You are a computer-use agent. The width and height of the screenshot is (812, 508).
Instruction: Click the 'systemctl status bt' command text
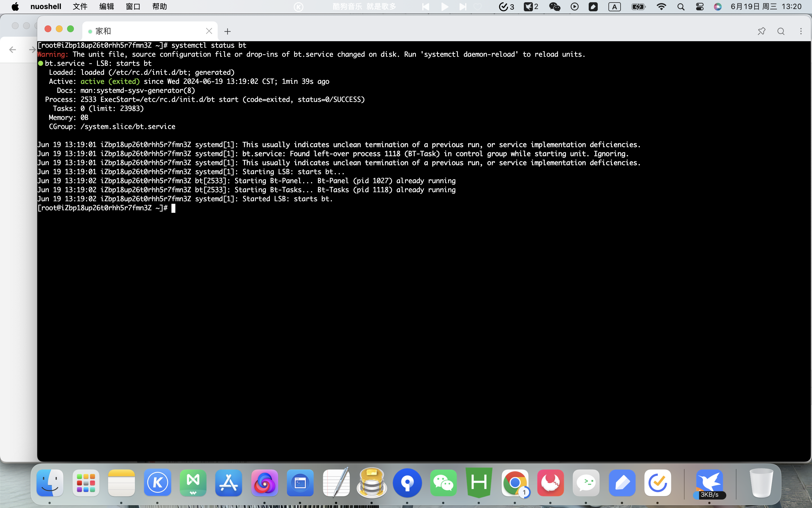pyautogui.click(x=209, y=45)
